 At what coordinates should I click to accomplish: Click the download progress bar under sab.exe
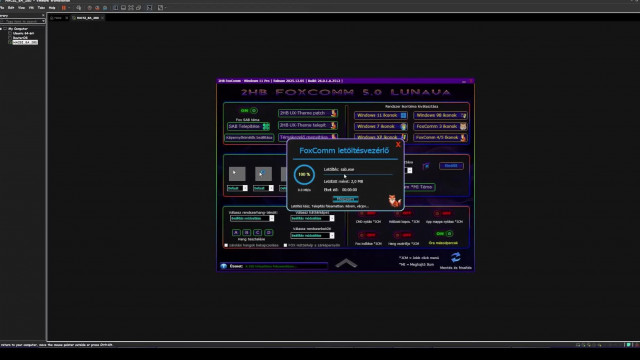point(358,174)
